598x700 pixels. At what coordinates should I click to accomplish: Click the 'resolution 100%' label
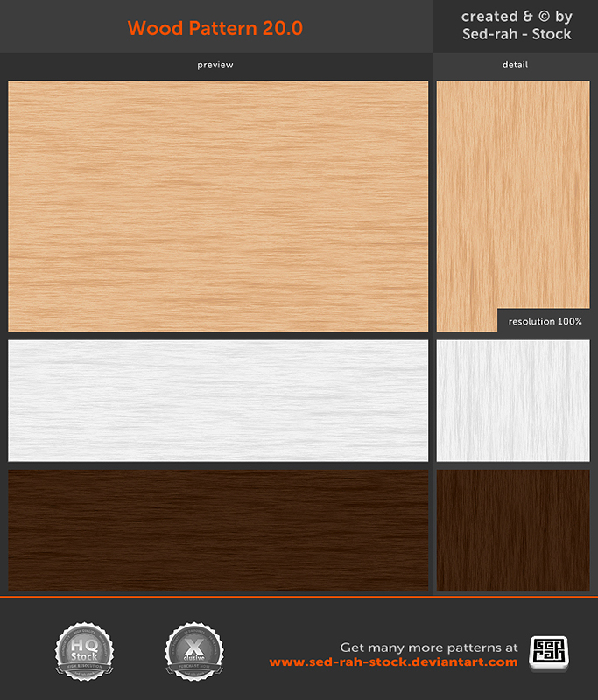[545, 321]
